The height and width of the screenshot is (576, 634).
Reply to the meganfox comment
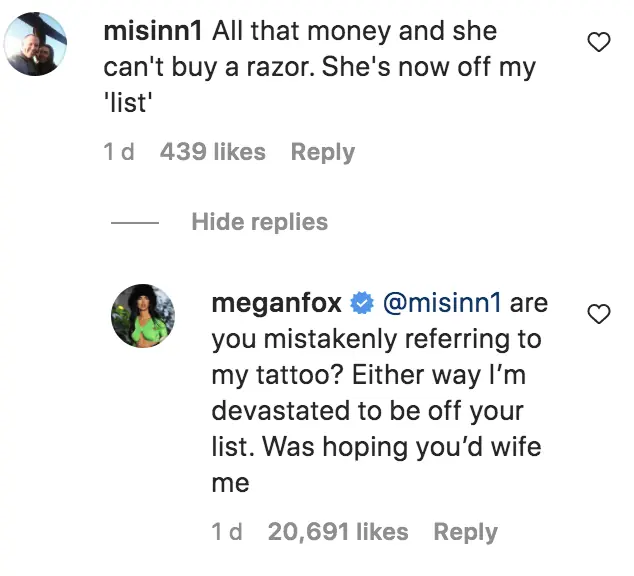[x=464, y=532]
